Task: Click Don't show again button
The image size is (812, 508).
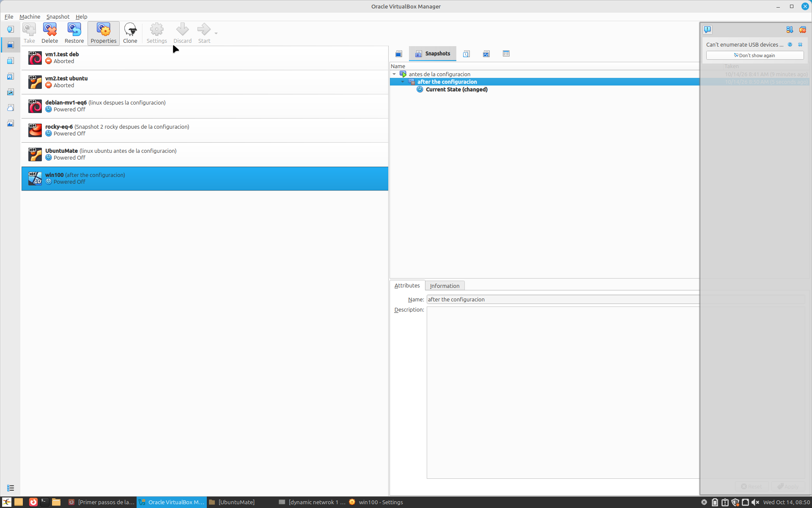Action: tap(754, 55)
